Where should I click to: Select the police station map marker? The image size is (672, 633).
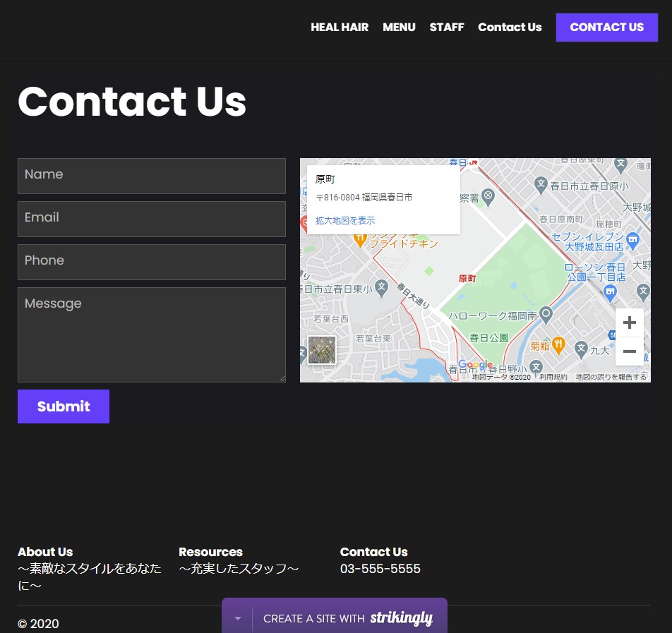coord(488,197)
